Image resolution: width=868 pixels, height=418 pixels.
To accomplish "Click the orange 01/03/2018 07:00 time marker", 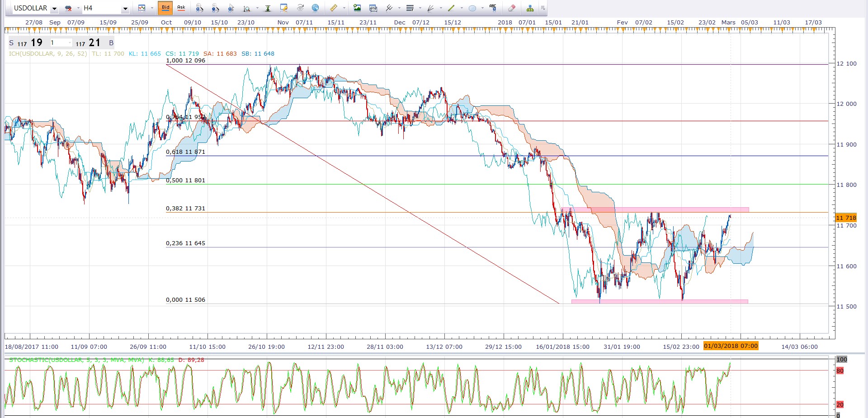I will (x=731, y=346).
